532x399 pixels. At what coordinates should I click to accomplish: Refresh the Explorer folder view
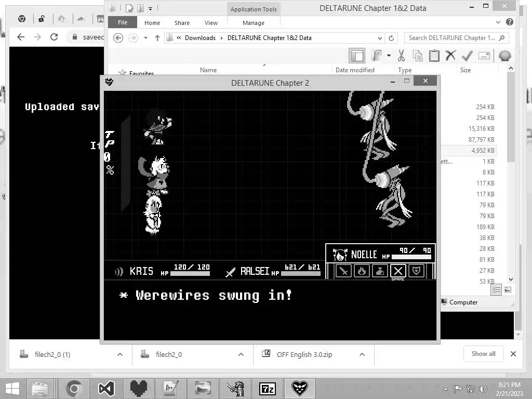pyautogui.click(x=391, y=38)
